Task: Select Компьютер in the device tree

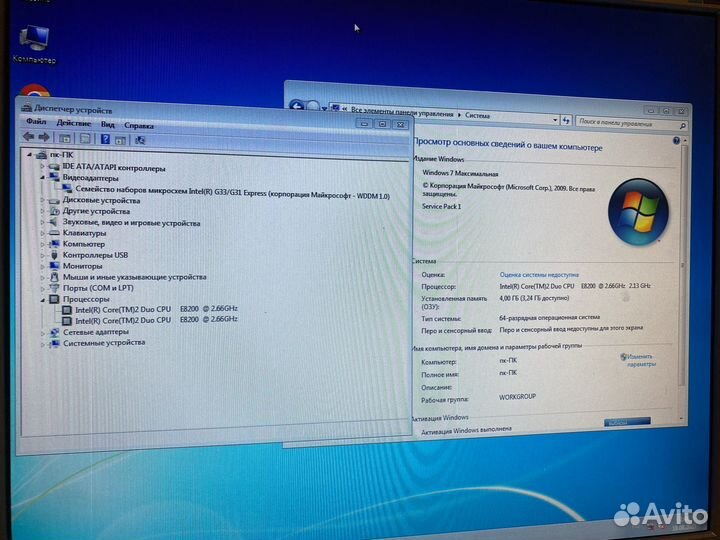Action: click(84, 244)
